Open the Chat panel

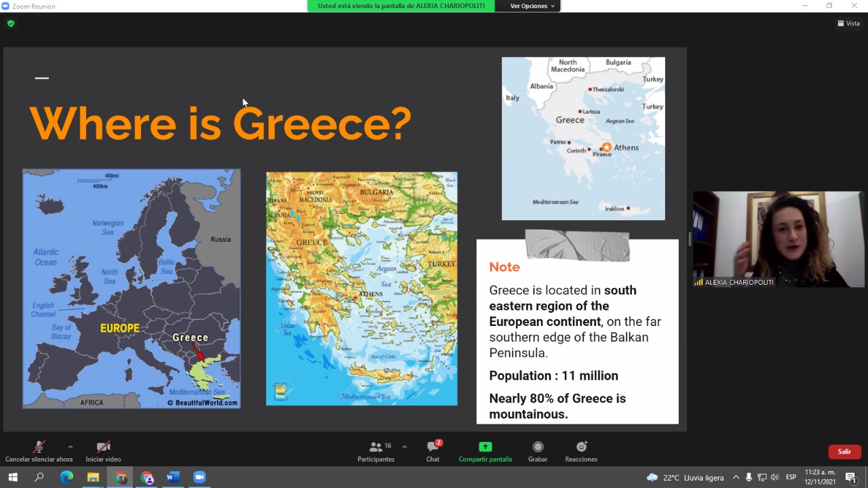[x=433, y=451]
